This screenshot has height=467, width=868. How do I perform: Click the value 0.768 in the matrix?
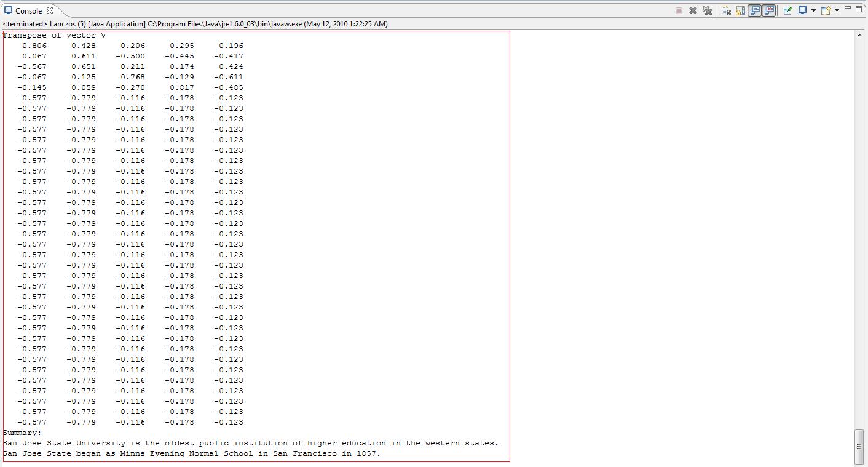[x=133, y=77]
